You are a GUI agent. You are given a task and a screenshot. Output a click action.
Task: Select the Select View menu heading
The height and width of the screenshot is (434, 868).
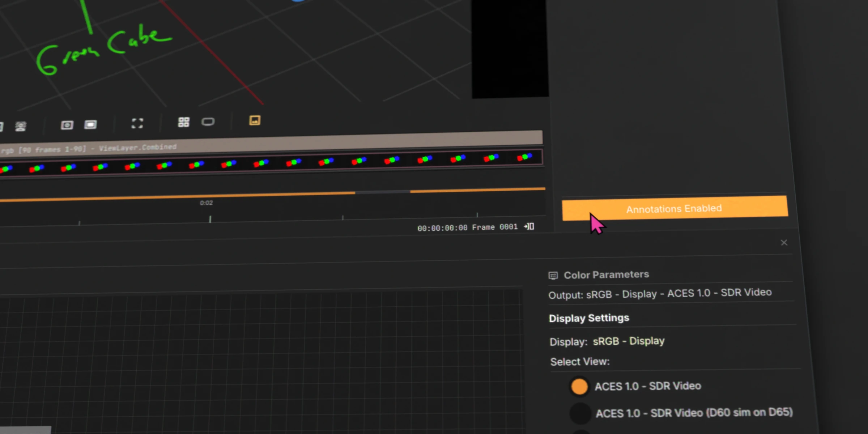pyautogui.click(x=579, y=361)
